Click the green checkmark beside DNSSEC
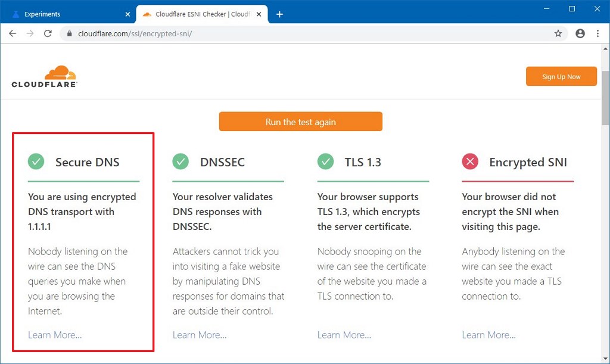 (x=180, y=161)
